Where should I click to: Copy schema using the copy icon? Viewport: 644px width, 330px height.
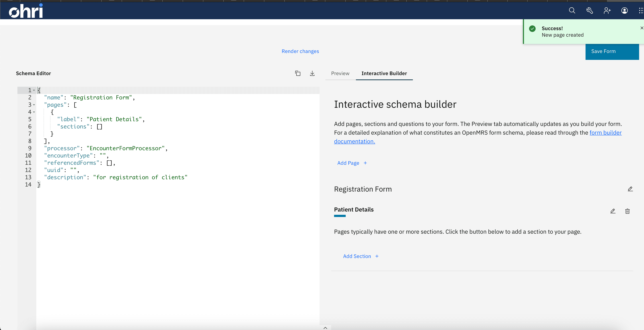[x=298, y=73]
